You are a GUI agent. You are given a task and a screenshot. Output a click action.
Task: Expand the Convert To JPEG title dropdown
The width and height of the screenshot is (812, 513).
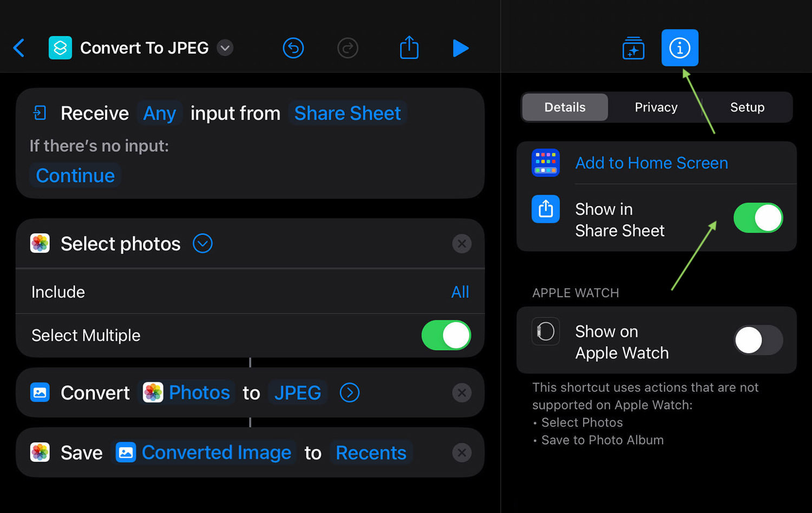click(225, 48)
